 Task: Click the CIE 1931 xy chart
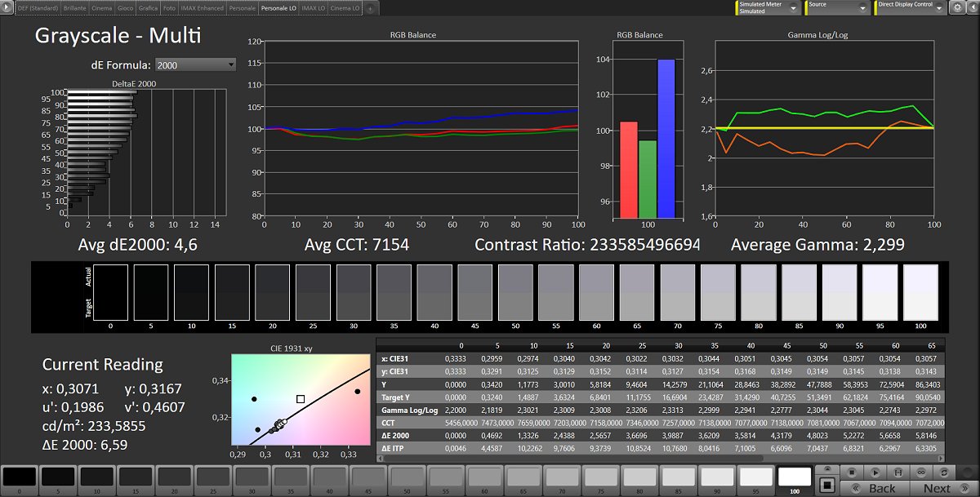pos(300,399)
